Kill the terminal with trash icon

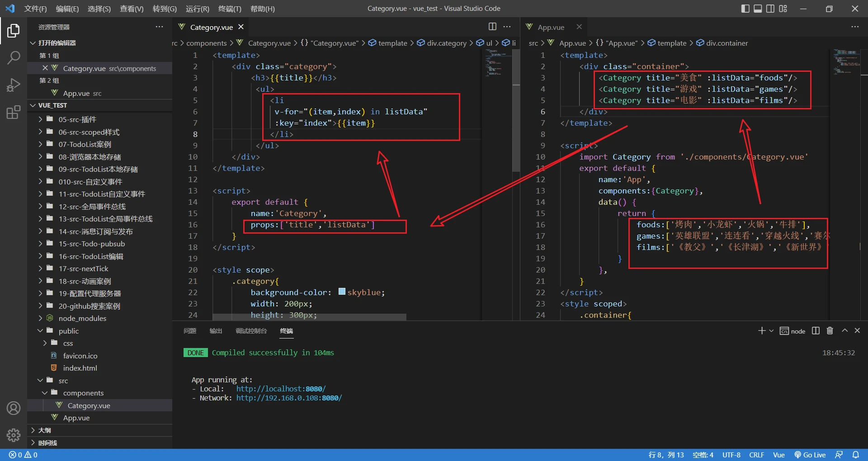(x=830, y=331)
